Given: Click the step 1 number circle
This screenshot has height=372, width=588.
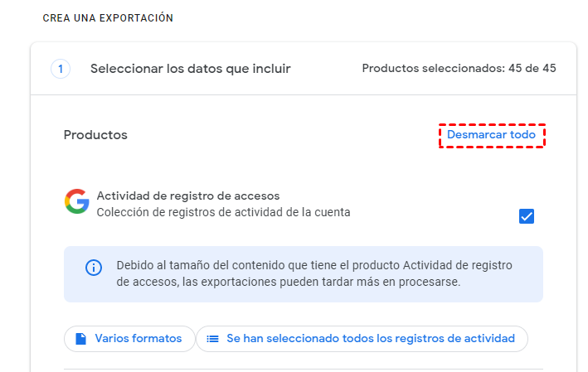Looking at the screenshot, I should (61, 69).
